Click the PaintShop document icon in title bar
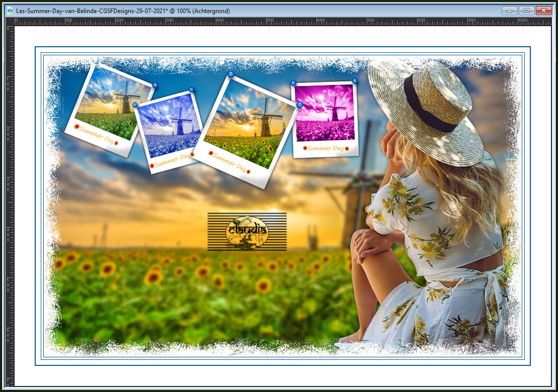This screenshot has height=392, width=558. 10,11
